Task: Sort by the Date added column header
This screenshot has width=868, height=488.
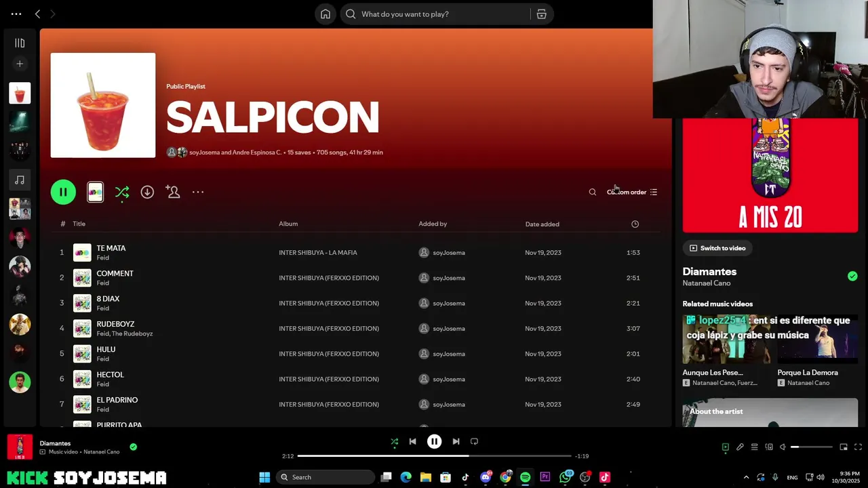Action: (542, 224)
